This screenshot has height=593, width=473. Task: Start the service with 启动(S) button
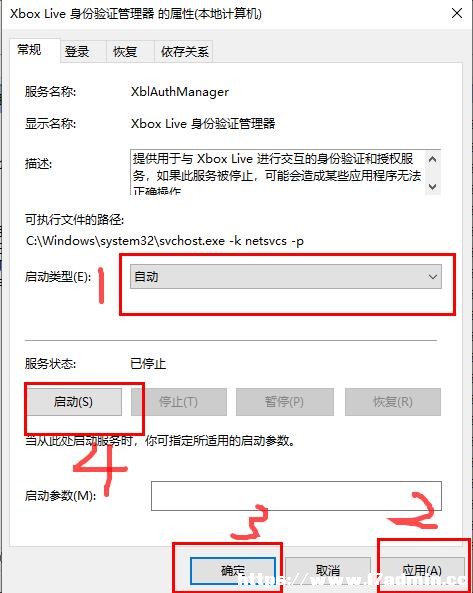pyautogui.click(x=74, y=402)
